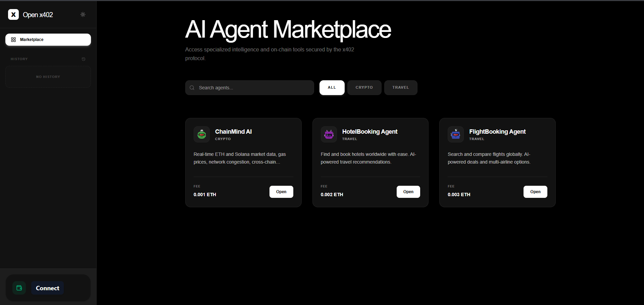Click the FlightBooking Agent blue robot avatar
This screenshot has height=305, width=644.
click(x=455, y=134)
